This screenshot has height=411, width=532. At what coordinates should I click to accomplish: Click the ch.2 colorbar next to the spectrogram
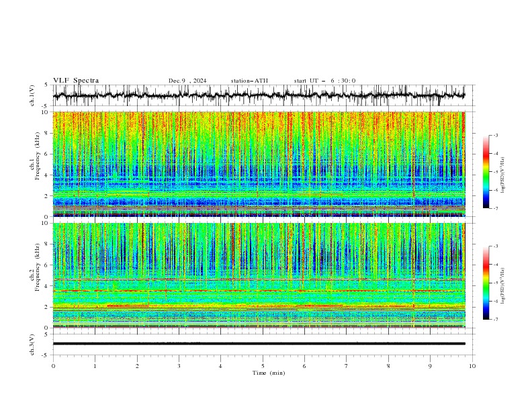click(486, 283)
